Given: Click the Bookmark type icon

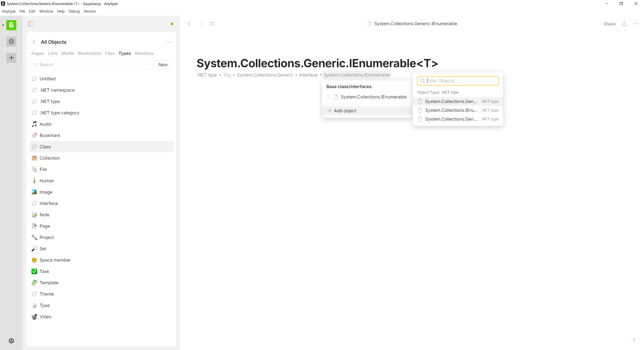Looking at the screenshot, I should (x=34, y=135).
